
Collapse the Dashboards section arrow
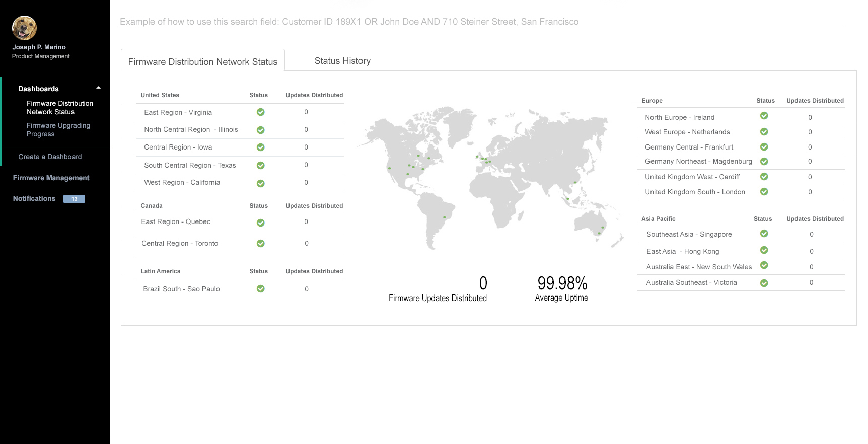tap(99, 88)
